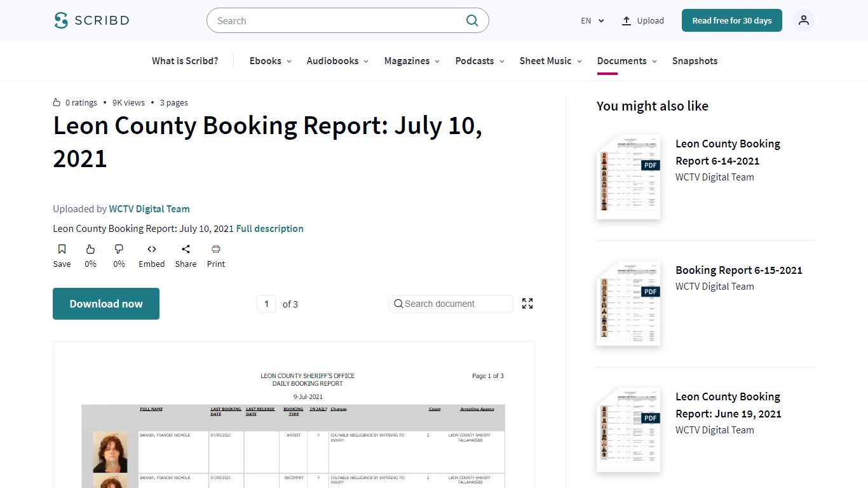The image size is (868, 488).
Task: Expand the Audiobooks menu
Action: point(338,61)
